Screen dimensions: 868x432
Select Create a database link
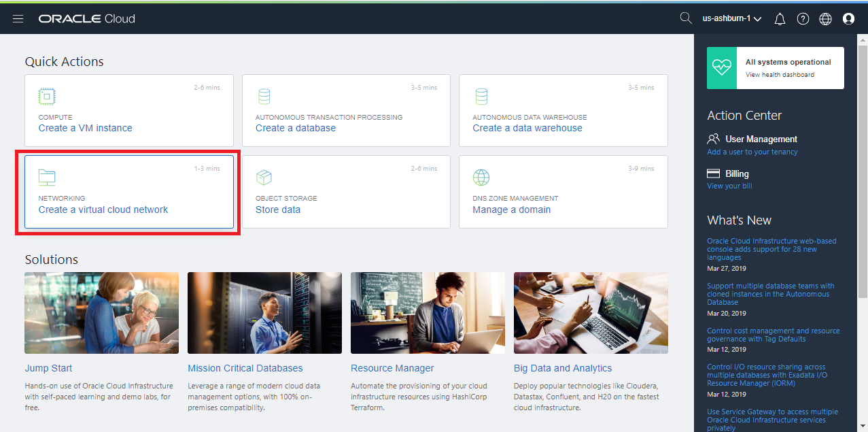tap(296, 128)
